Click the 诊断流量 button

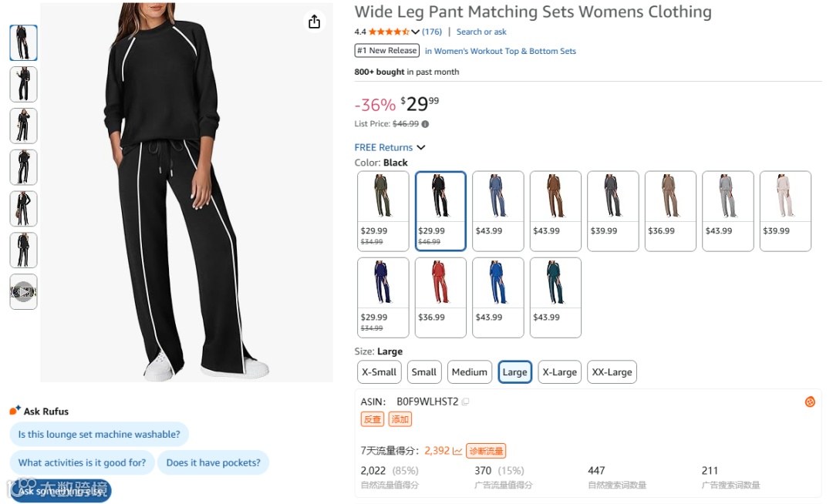(486, 451)
